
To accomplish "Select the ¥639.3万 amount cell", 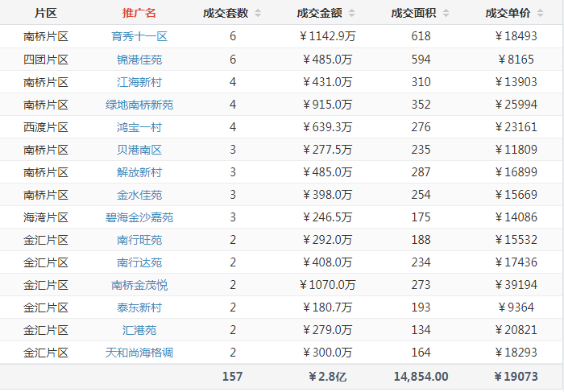I will [327, 127].
